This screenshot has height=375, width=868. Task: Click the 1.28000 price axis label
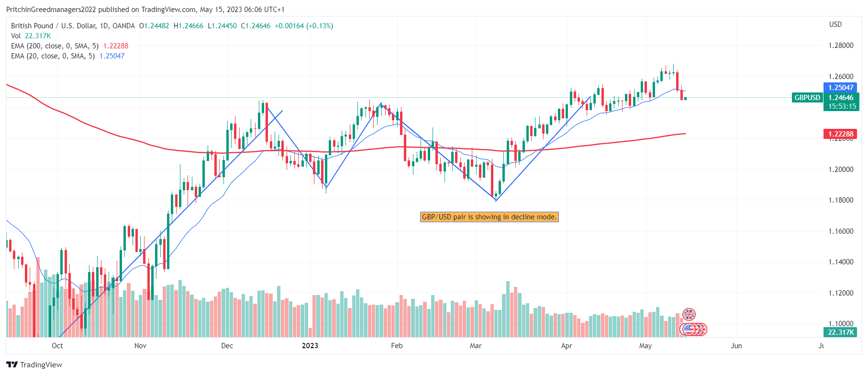tap(841, 45)
